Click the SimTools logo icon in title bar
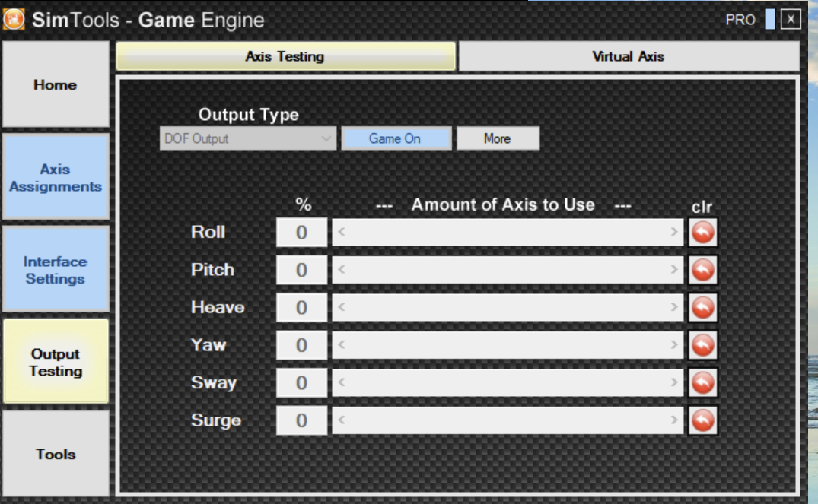This screenshot has height=504, width=818. 14,19
